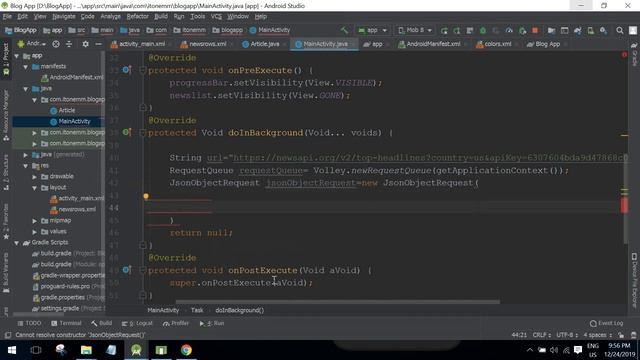Open the Logcat tool window
This screenshot has width=640, height=360.
[x=138, y=323]
